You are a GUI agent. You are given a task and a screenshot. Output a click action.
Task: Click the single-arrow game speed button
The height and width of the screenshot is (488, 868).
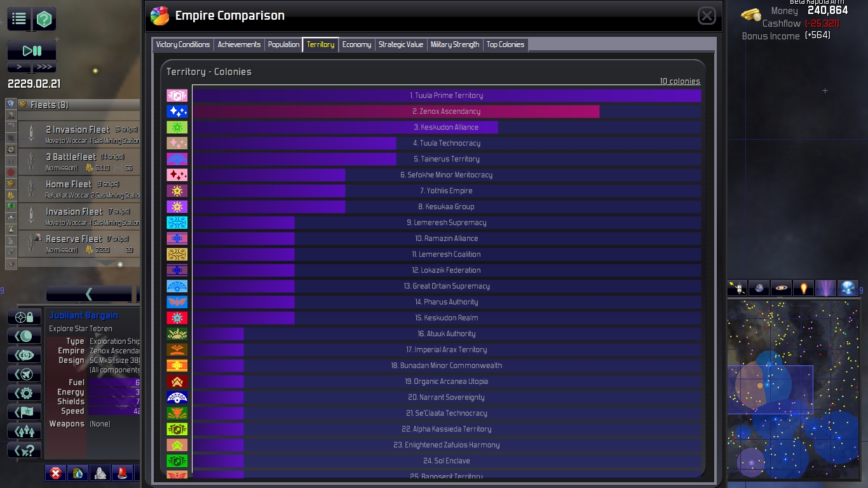click(x=19, y=67)
